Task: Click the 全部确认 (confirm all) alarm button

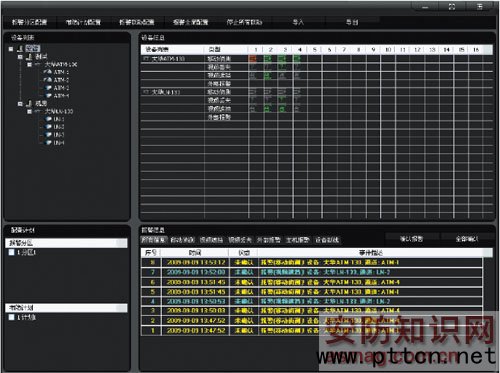Action: coord(467,239)
